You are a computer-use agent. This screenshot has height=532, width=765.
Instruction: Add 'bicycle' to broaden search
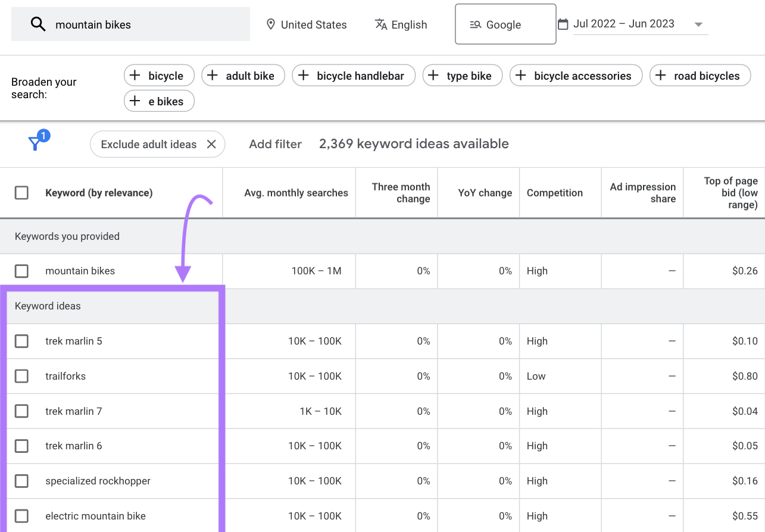pyautogui.click(x=160, y=76)
